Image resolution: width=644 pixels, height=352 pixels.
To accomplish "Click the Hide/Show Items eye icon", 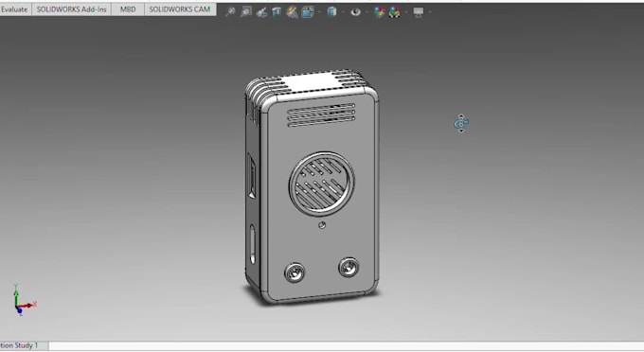I will coord(356,12).
